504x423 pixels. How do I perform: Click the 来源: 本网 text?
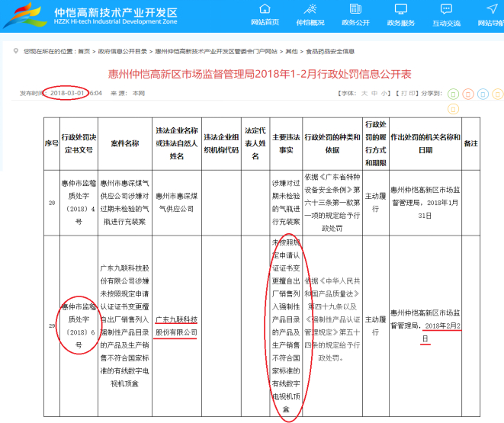click(127, 93)
